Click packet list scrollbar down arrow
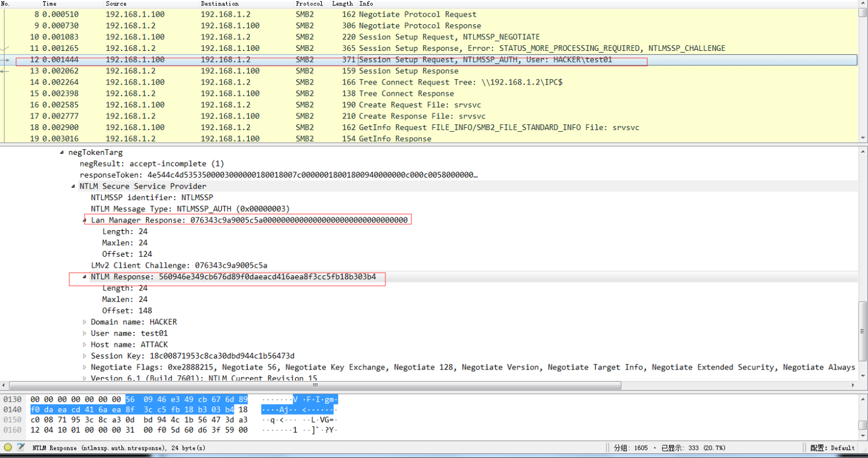The width and height of the screenshot is (868, 458). [x=863, y=138]
